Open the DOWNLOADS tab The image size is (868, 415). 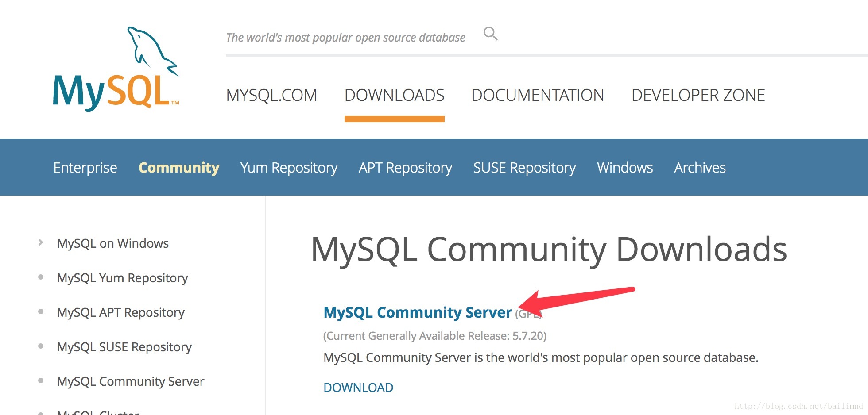pos(394,95)
